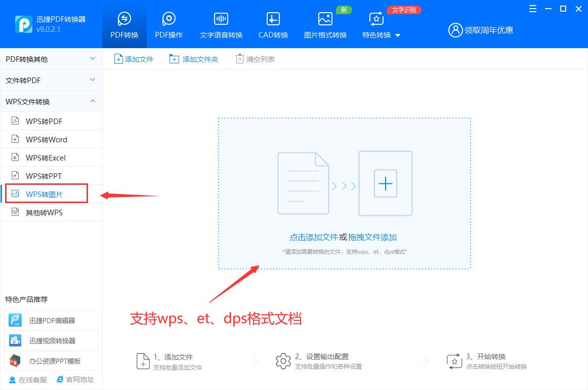Click the 领取周年优惠 link
588x390 pixels.
coord(487,30)
